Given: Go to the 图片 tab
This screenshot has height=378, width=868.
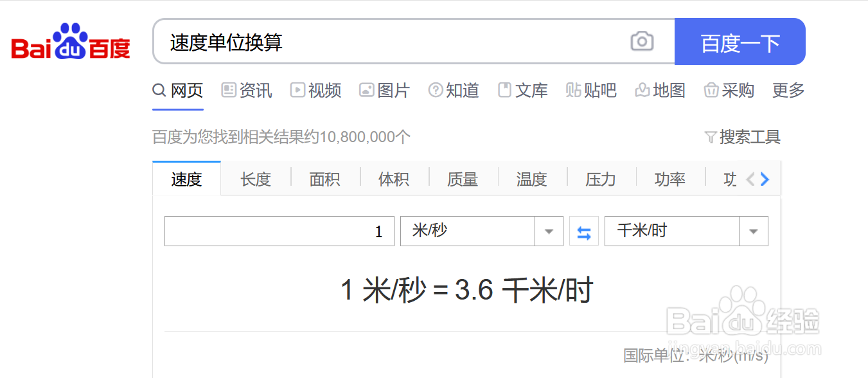Looking at the screenshot, I should [384, 91].
